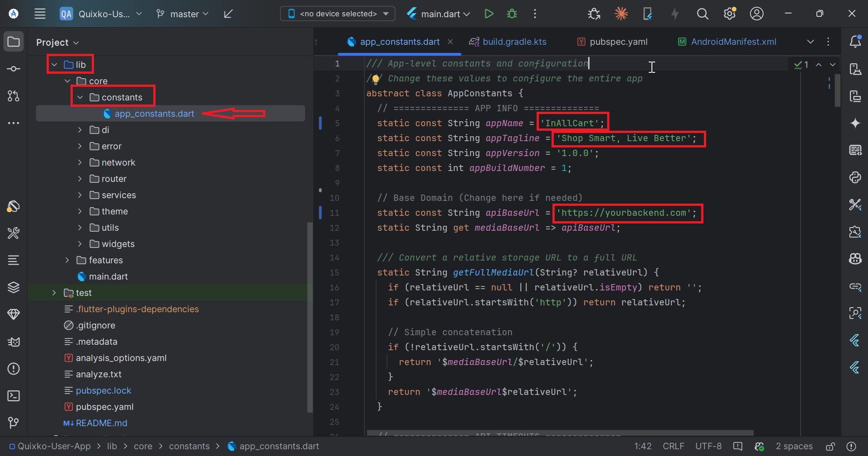Viewport: 868px width, 456px height.
Task: Click the UTF-8 encoding status
Action: click(708, 446)
